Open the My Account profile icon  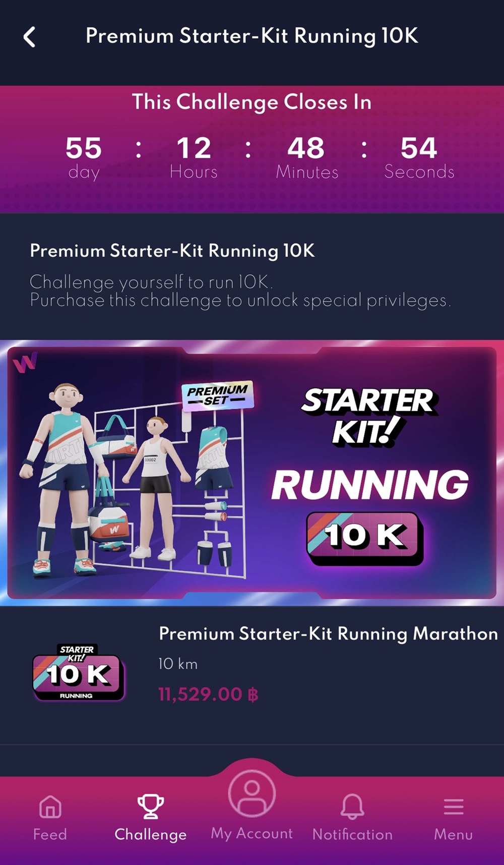pyautogui.click(x=251, y=793)
